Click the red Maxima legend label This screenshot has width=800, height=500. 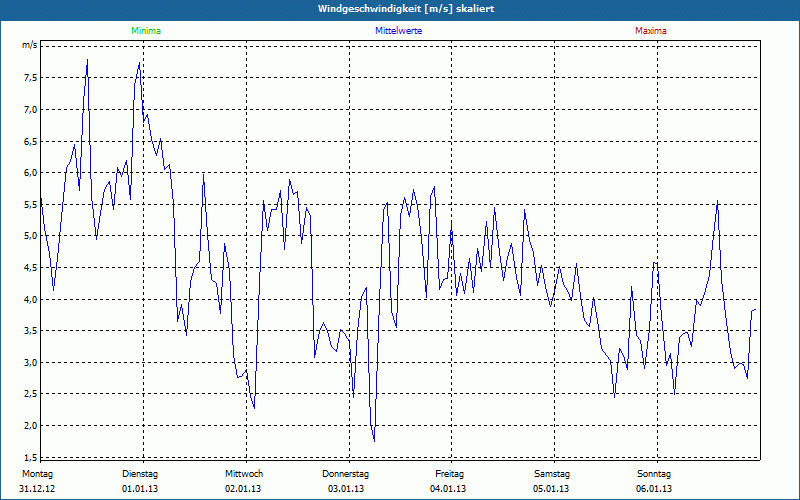pos(651,31)
